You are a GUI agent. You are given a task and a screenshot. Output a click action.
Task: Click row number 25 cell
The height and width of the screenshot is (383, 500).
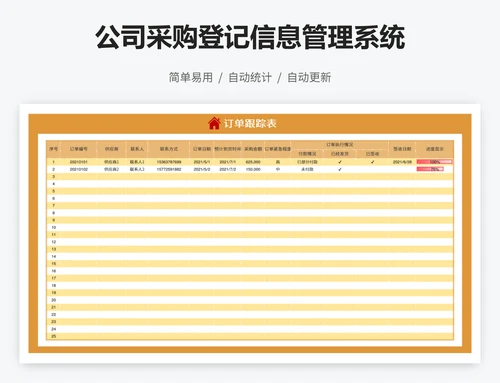tap(53, 336)
